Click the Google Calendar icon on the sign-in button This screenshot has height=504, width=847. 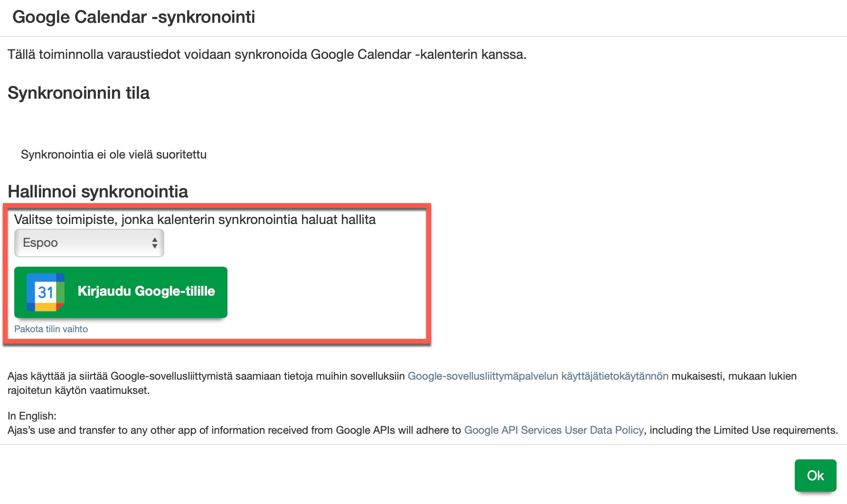(46, 292)
